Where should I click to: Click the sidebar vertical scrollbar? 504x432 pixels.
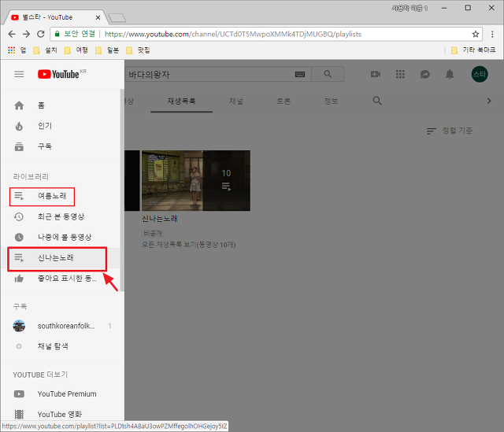122,191
